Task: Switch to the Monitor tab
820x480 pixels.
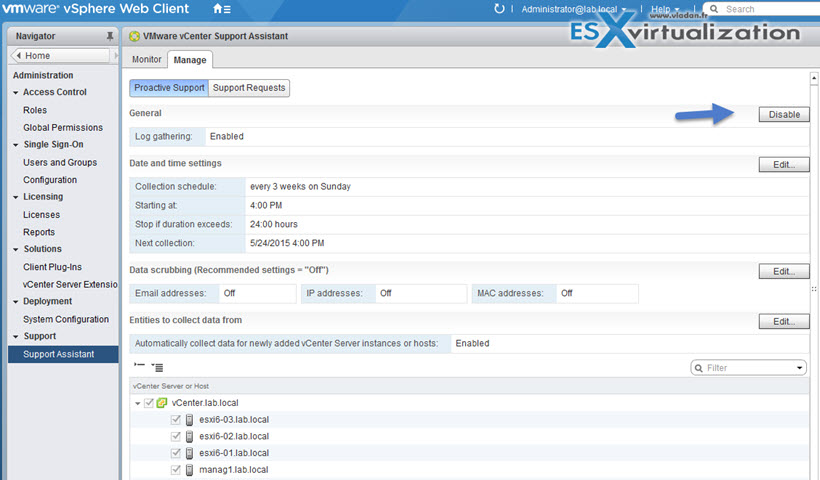Action: click(146, 60)
